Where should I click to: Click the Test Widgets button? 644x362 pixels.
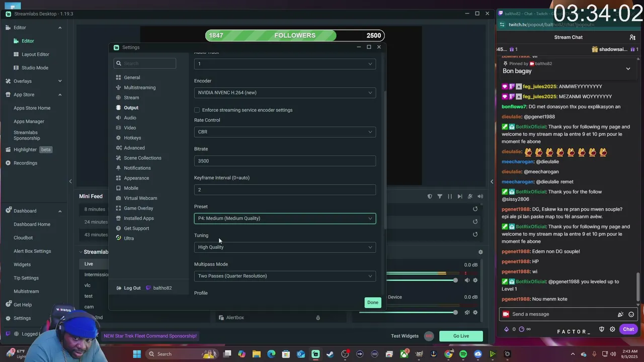[x=405, y=336]
